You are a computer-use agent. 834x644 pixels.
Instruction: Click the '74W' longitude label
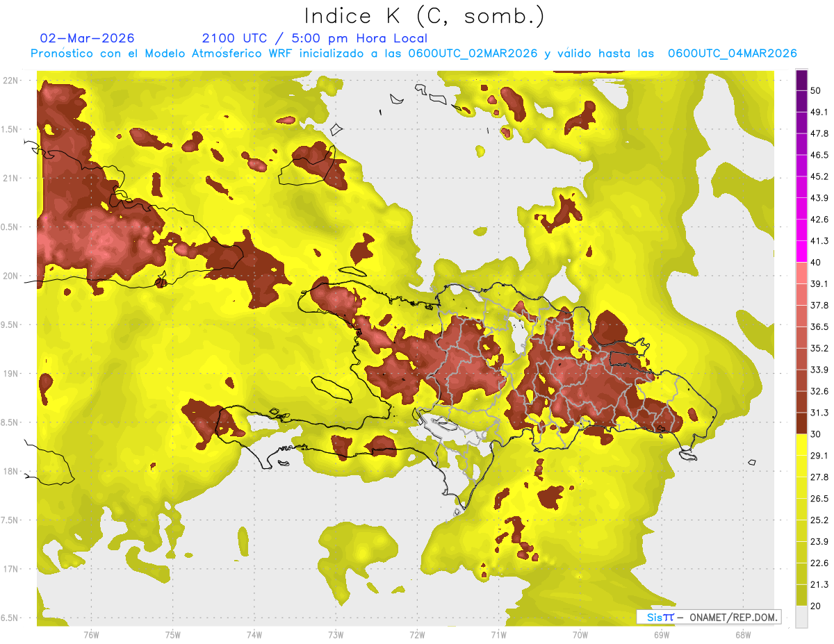[x=254, y=635]
